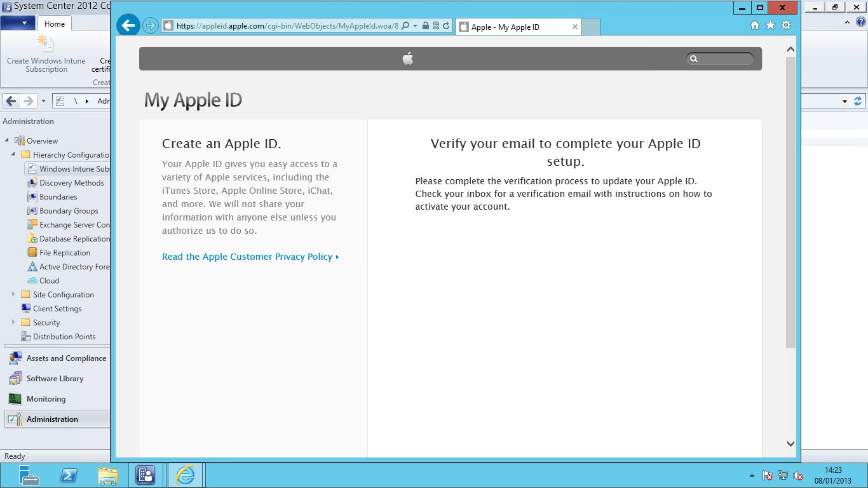Collapse the Overview tree node
The image size is (868, 488).
coord(7,140)
